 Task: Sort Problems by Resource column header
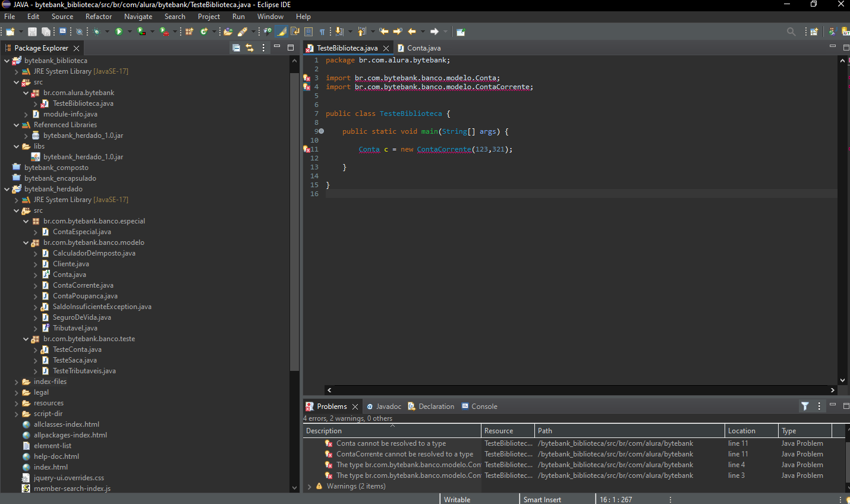coord(508,431)
